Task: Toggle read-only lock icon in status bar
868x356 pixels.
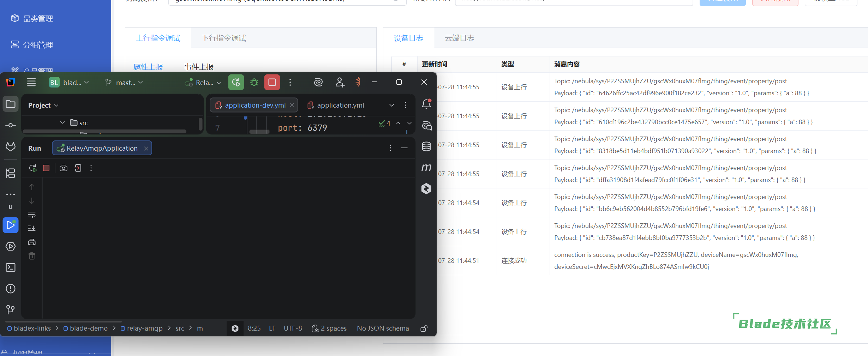Action: [424, 328]
